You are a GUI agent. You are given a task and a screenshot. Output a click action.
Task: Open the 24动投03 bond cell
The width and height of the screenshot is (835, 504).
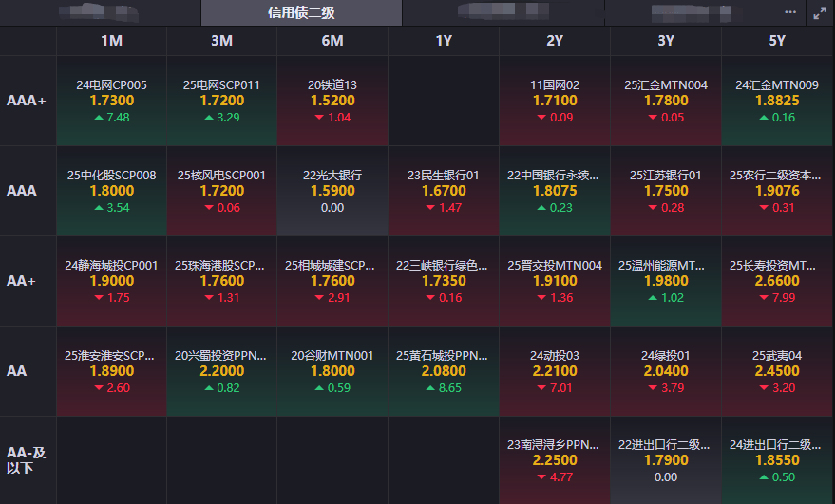pos(555,371)
